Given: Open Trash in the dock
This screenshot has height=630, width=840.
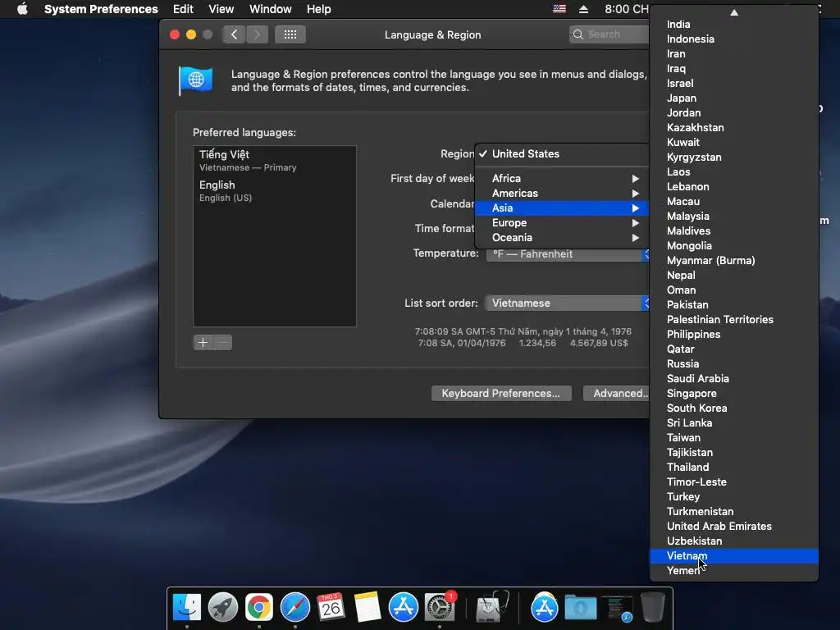Looking at the screenshot, I should (x=652, y=608).
